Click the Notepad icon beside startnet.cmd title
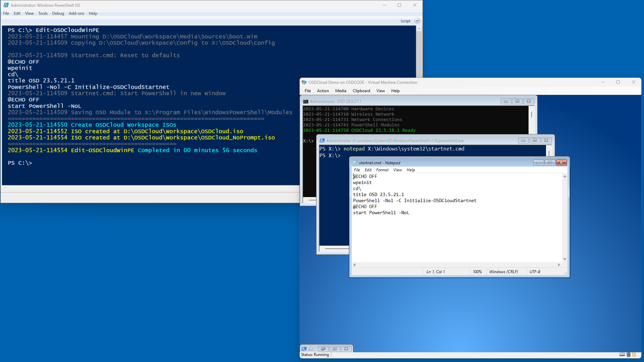This screenshot has width=644, height=362. click(x=355, y=163)
